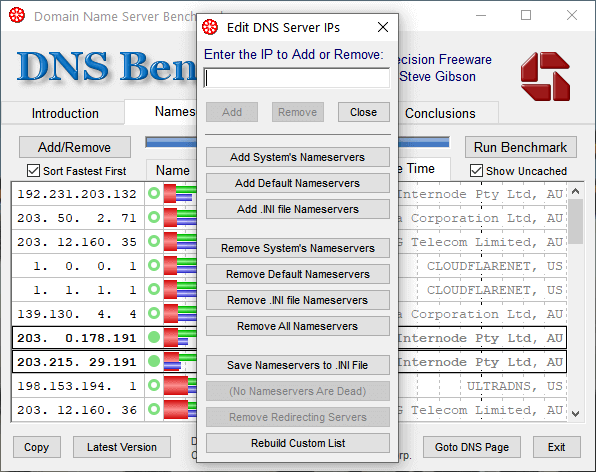Click Rebuild Custom List

(x=298, y=443)
